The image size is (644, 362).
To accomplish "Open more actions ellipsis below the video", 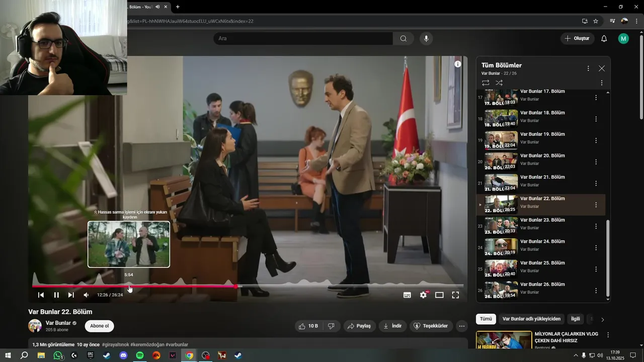I will [462, 326].
